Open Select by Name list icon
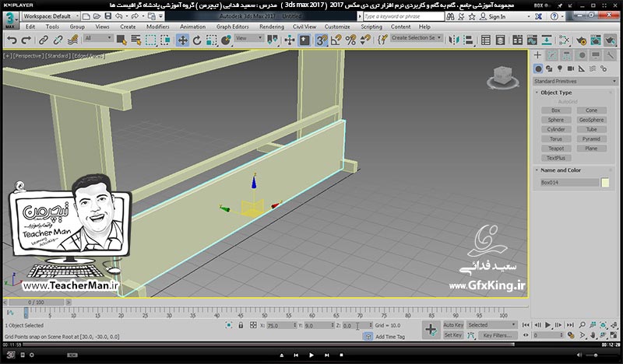Screen dimensions: 623x364 pyautogui.click(x=136, y=40)
